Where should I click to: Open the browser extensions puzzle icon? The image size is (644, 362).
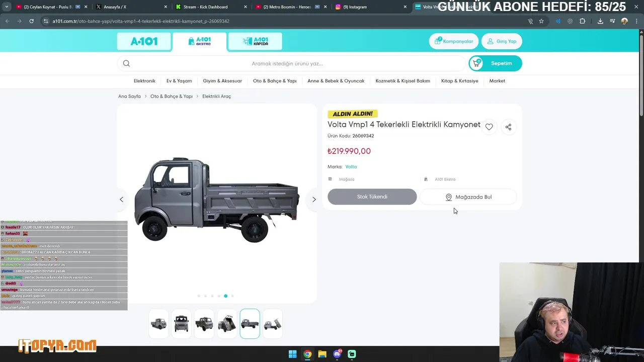click(583, 21)
